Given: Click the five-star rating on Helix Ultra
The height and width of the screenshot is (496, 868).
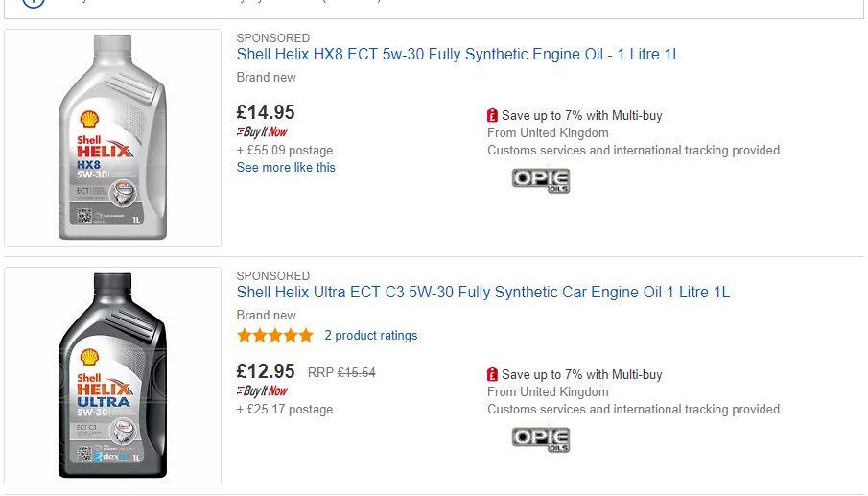Looking at the screenshot, I should coord(275,336).
